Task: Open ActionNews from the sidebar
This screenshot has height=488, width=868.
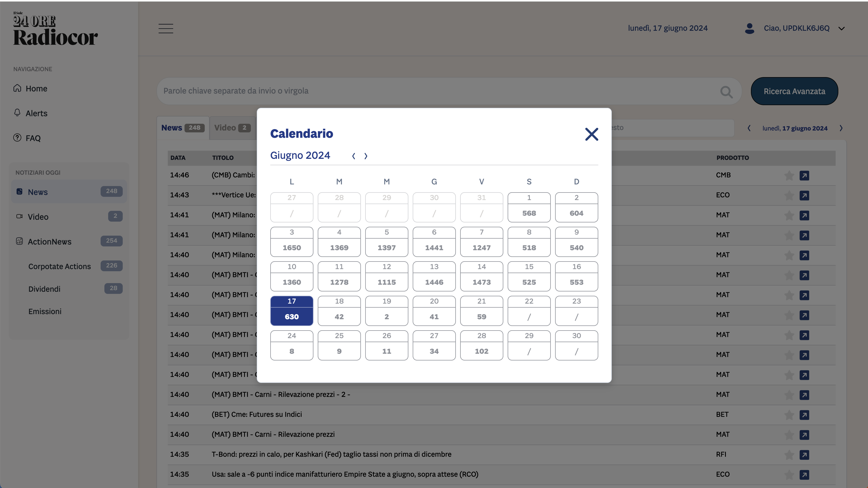Action: coord(50,242)
